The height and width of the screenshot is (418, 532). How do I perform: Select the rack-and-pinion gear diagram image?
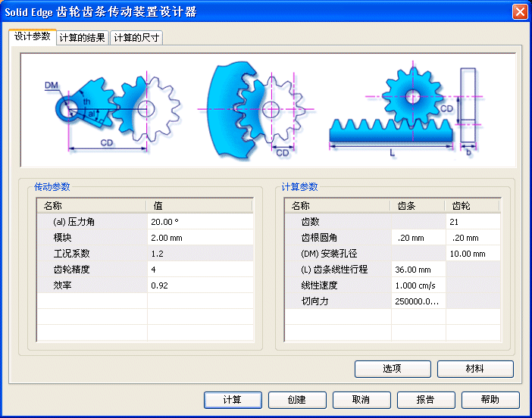[268, 110]
